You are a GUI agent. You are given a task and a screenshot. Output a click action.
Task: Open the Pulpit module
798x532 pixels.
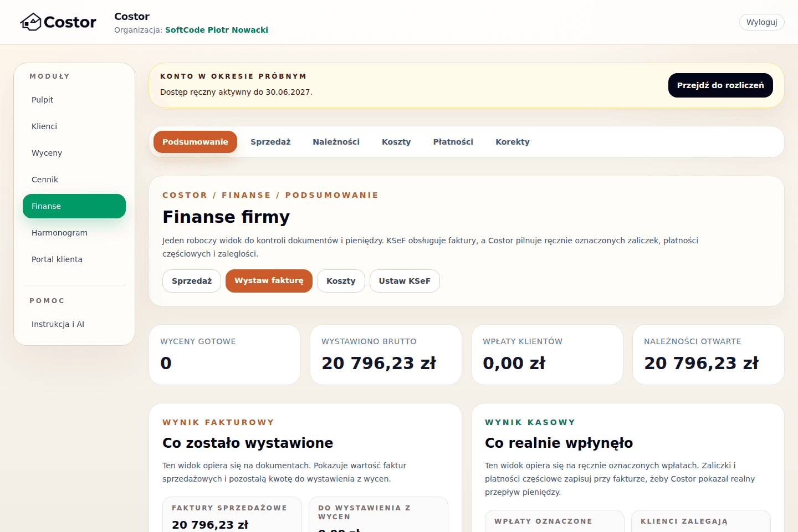[x=74, y=100]
